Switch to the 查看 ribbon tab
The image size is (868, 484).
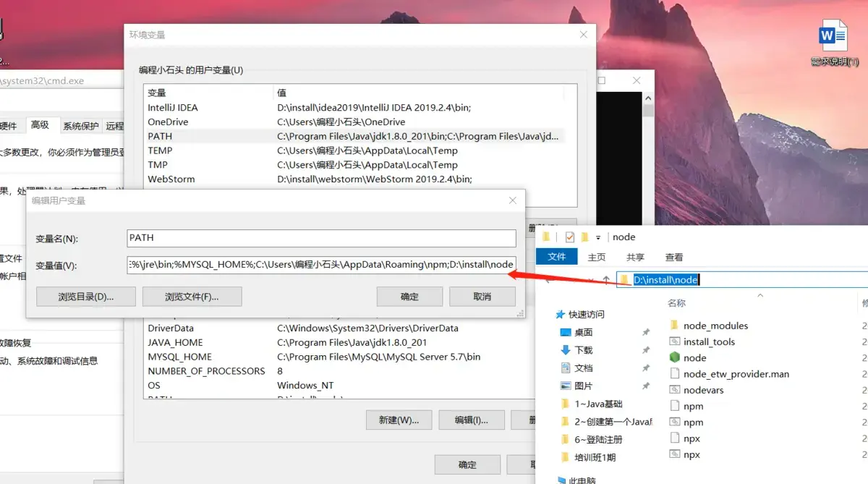pyautogui.click(x=673, y=256)
